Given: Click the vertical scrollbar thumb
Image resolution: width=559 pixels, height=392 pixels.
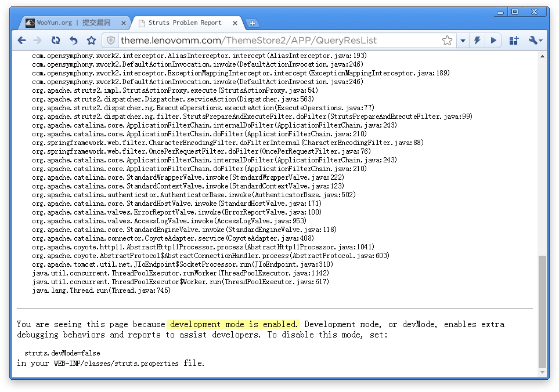Looking at the screenshot, I should tap(542, 312).
